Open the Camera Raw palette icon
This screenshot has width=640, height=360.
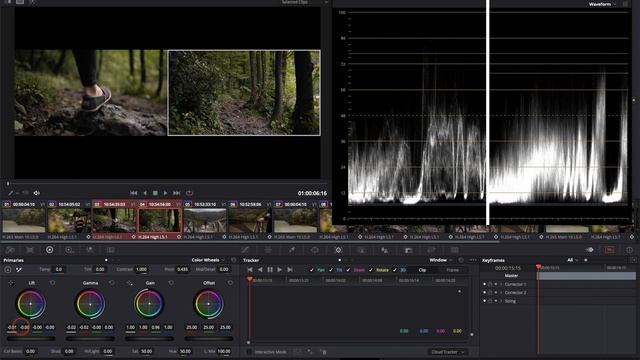tap(10, 250)
